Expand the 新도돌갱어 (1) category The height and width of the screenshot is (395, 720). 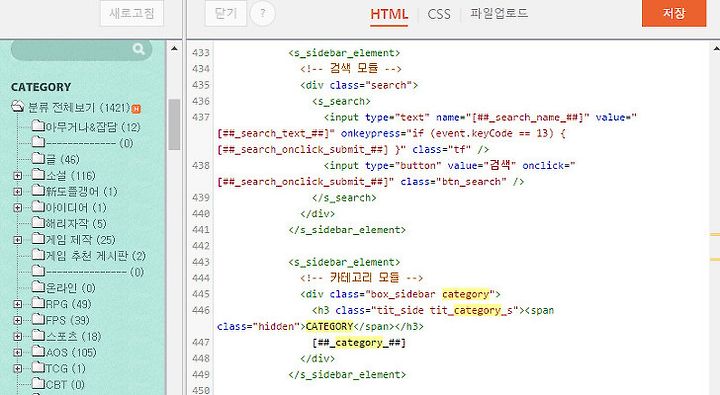coord(17,192)
